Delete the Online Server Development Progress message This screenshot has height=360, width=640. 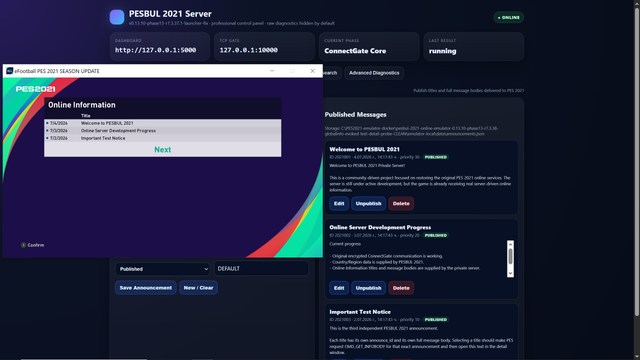401,288
